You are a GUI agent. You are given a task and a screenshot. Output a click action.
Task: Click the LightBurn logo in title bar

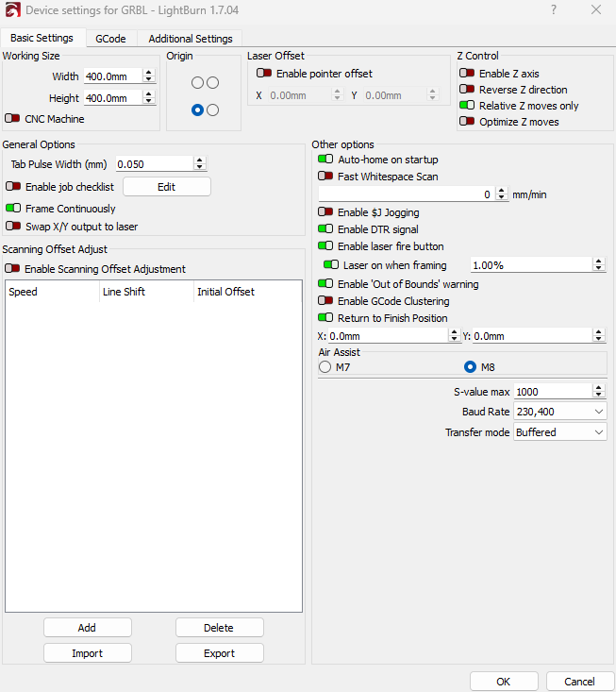[13, 9]
